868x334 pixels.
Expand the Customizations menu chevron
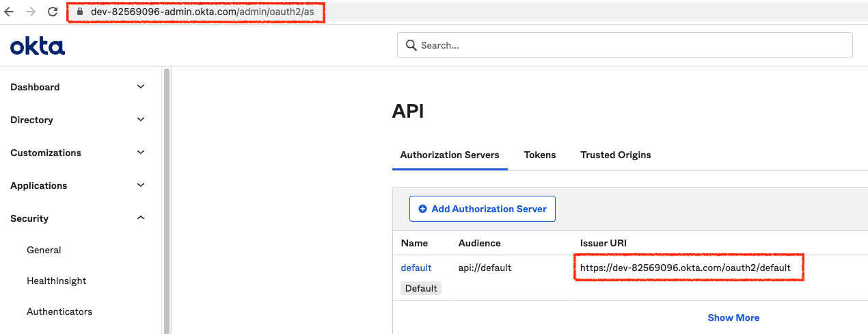(141, 153)
